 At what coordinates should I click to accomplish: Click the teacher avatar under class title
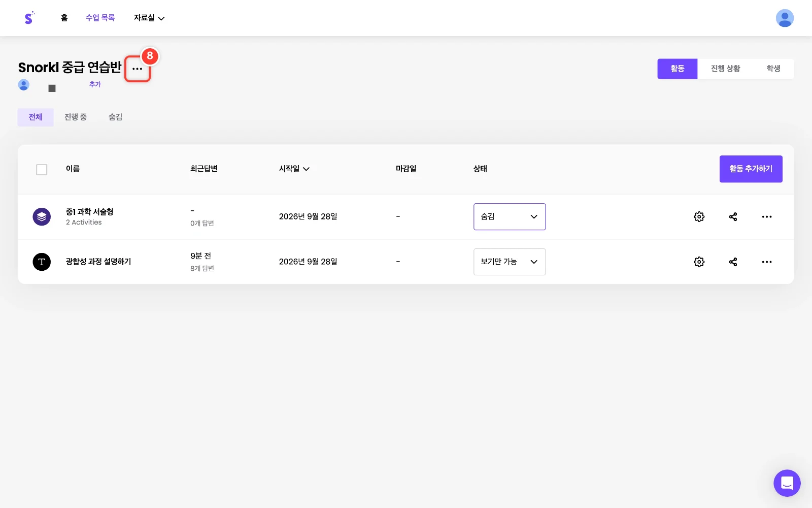[24, 85]
